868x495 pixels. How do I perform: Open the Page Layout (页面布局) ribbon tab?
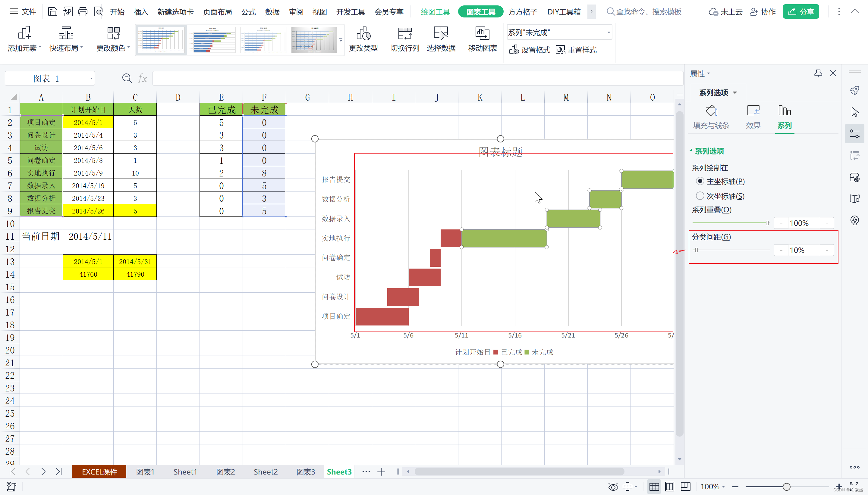click(x=217, y=12)
